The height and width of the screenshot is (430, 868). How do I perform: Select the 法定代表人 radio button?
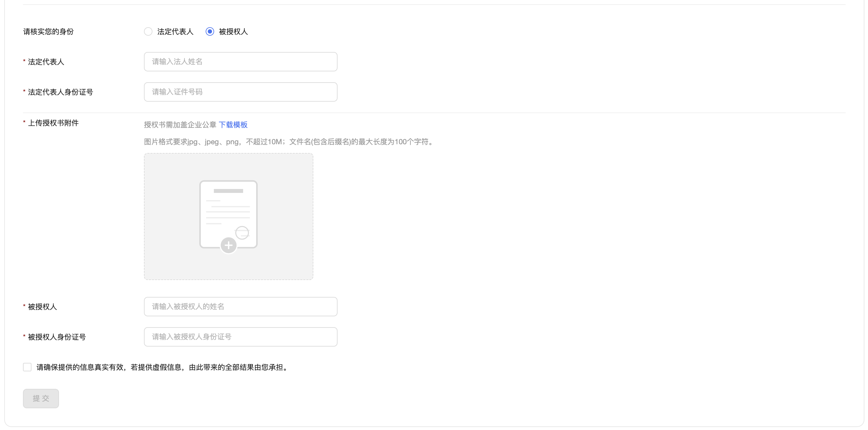coord(148,32)
